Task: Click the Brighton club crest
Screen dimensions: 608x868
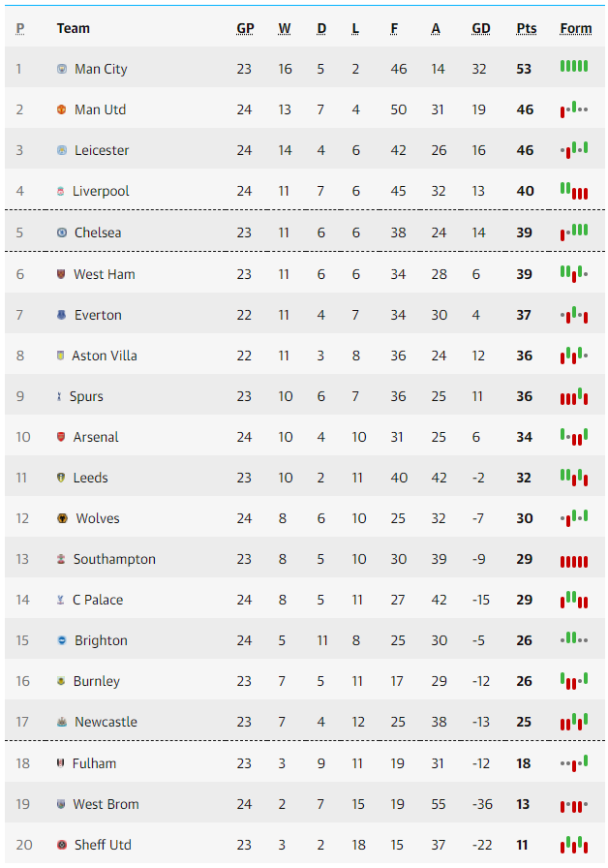Action: (x=62, y=640)
